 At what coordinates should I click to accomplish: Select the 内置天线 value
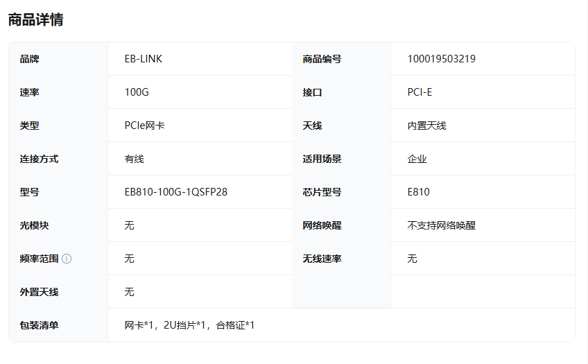[x=426, y=125]
